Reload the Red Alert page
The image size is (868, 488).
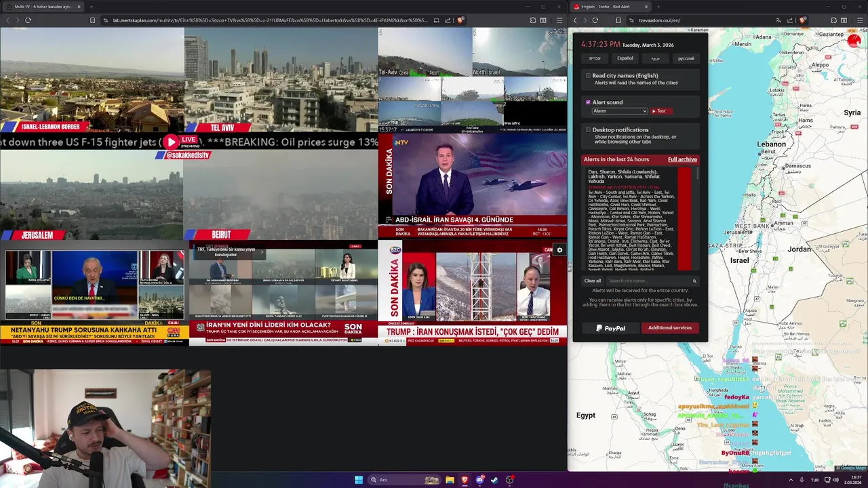pos(595,20)
